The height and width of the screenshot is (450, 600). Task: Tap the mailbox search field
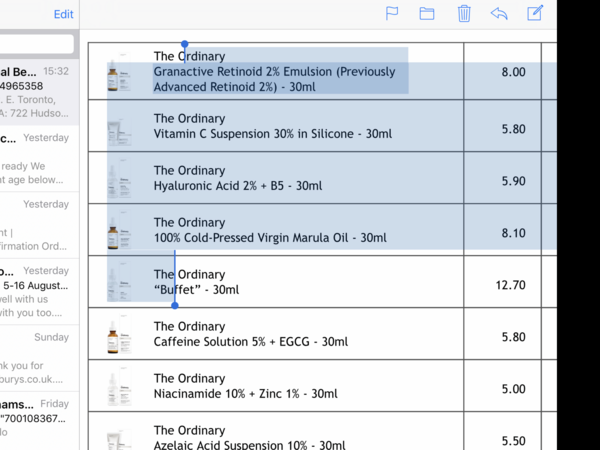(36, 44)
